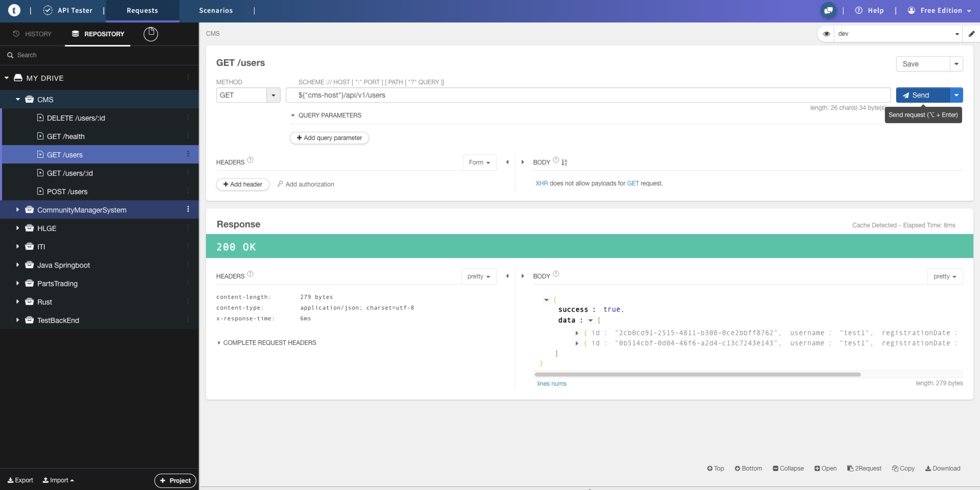
Task: Toggle environment variables eye icon
Action: 826,34
